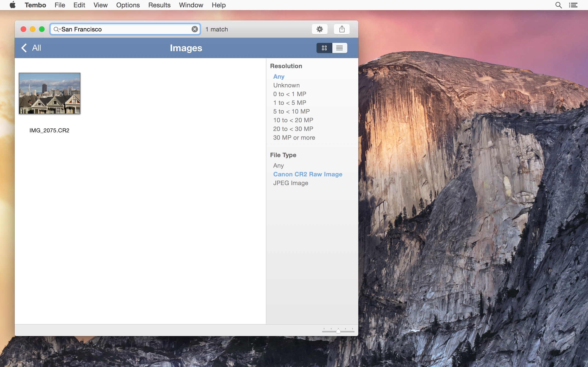
Task: Open the Results menu
Action: (x=159, y=5)
